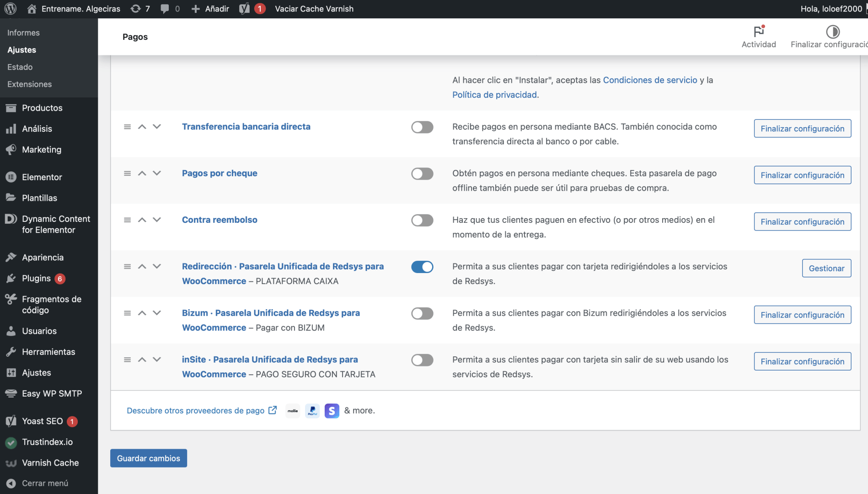Viewport: 868px width, 494px height.
Task: Move Transferencia bancaria directa up
Action: (x=142, y=127)
